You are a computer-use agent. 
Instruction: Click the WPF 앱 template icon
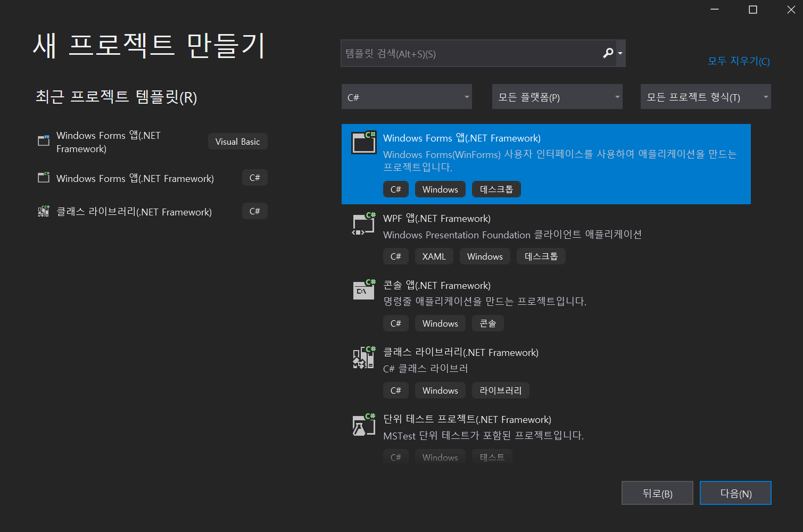(x=363, y=223)
